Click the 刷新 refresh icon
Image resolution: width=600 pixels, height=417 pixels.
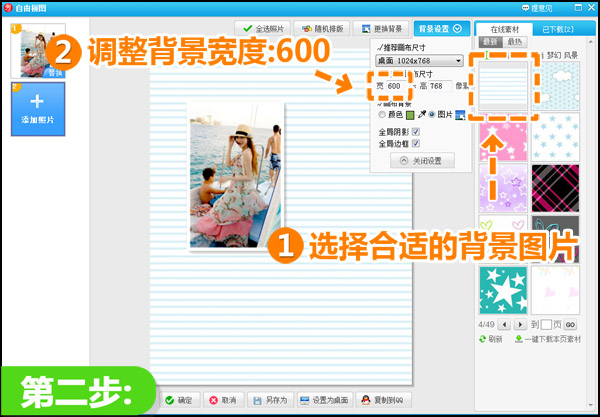(x=483, y=339)
